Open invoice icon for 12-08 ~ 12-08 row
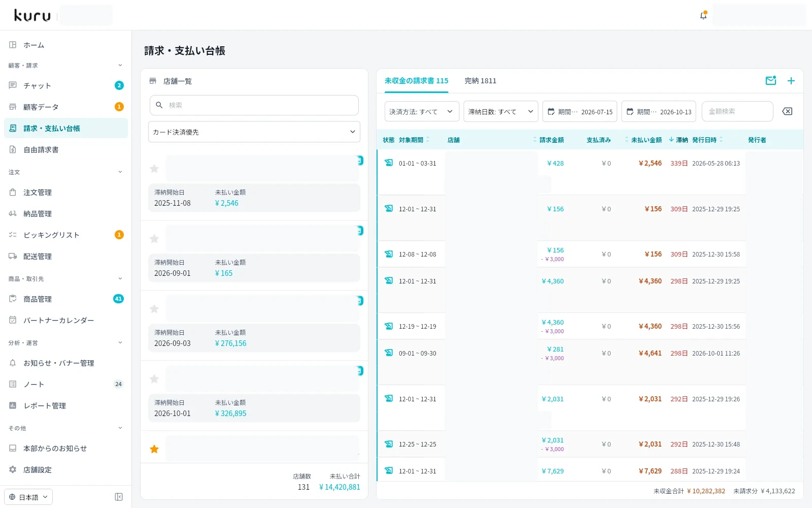 tap(389, 254)
